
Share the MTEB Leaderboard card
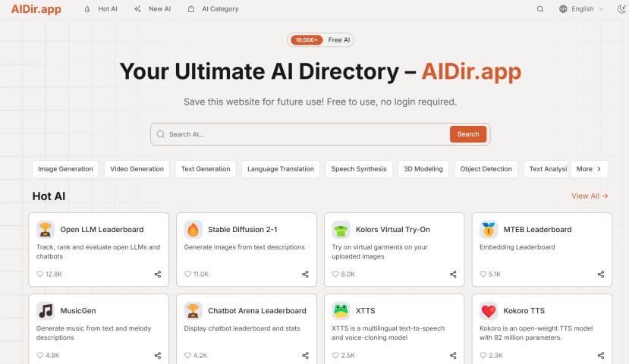click(x=601, y=275)
